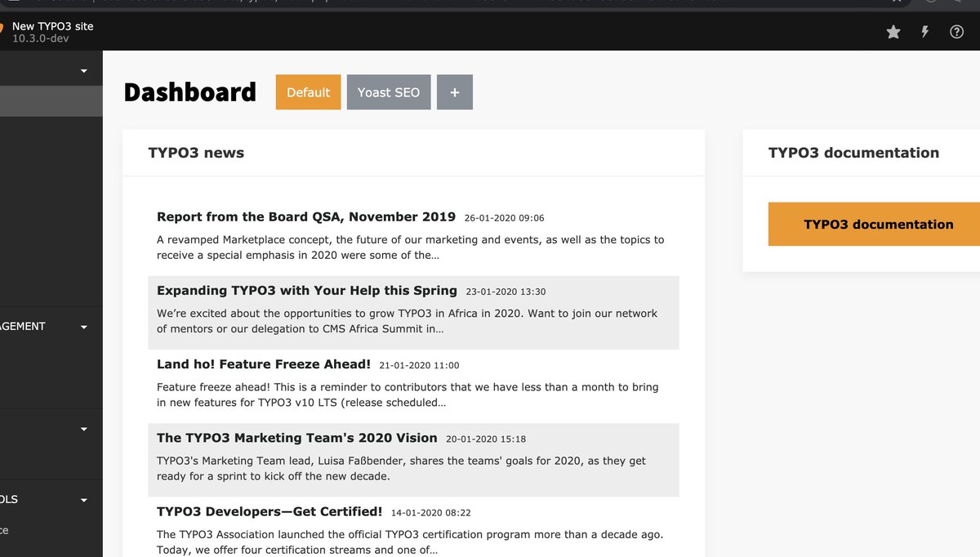Open 'Land ho! Feature Freeze Ahead!' news item

[x=264, y=364]
